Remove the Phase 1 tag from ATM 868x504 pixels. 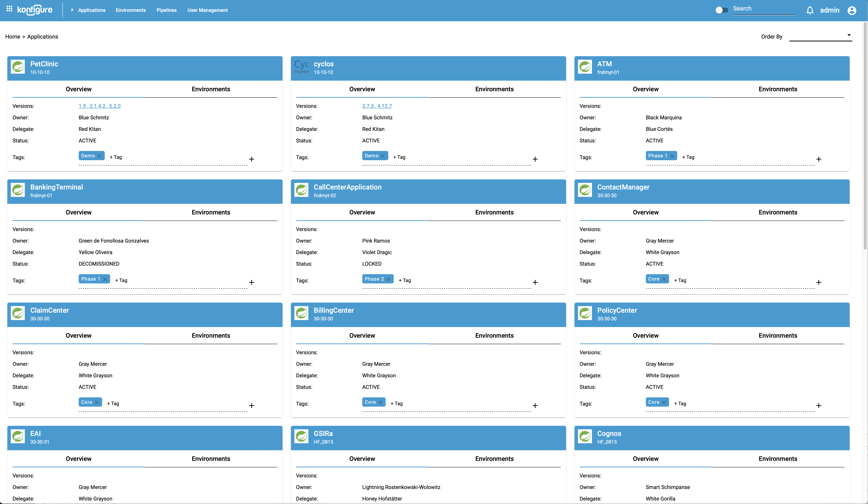click(672, 156)
